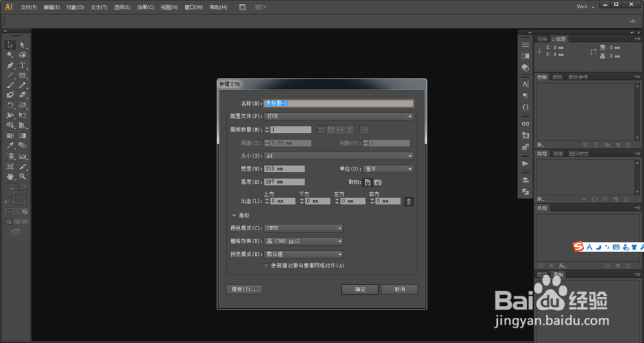
Task: Select the Blend tool
Action: [x=23, y=146]
